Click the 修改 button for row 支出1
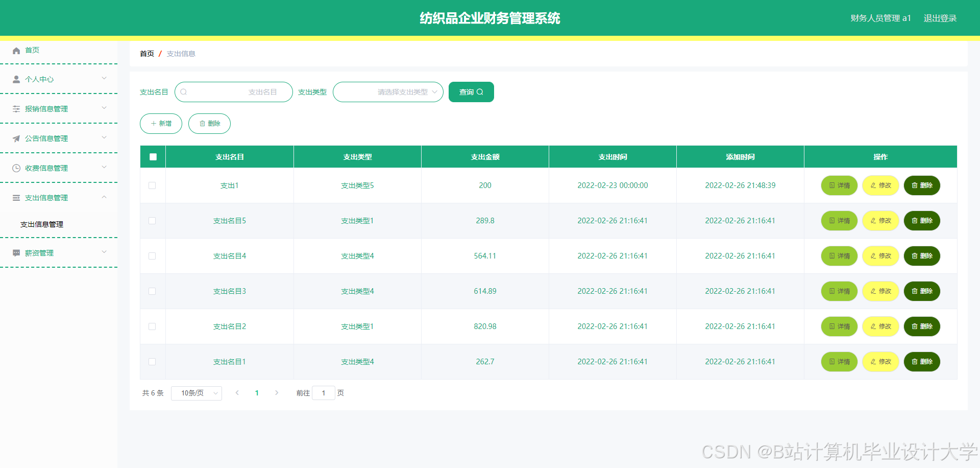The image size is (980, 468). (880, 185)
